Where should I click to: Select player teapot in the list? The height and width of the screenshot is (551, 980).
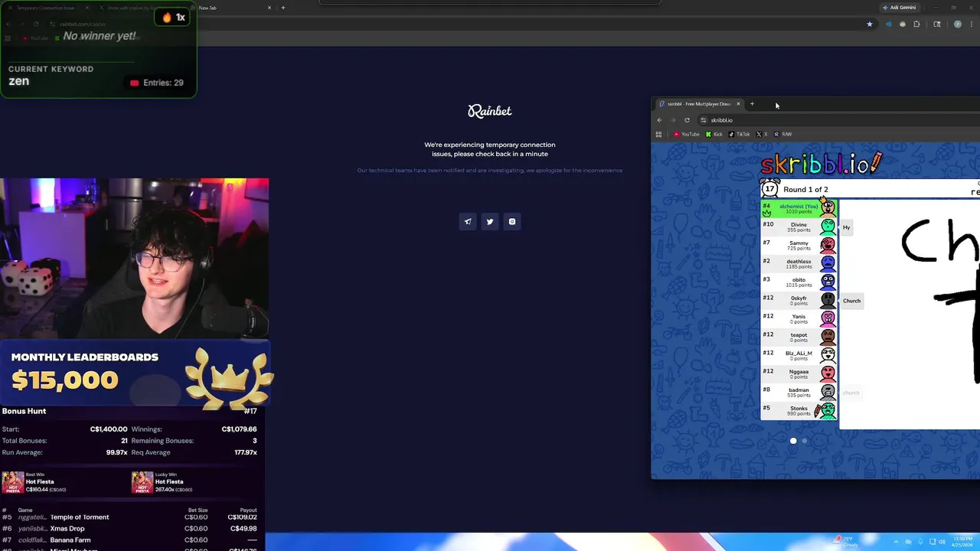coord(799,337)
